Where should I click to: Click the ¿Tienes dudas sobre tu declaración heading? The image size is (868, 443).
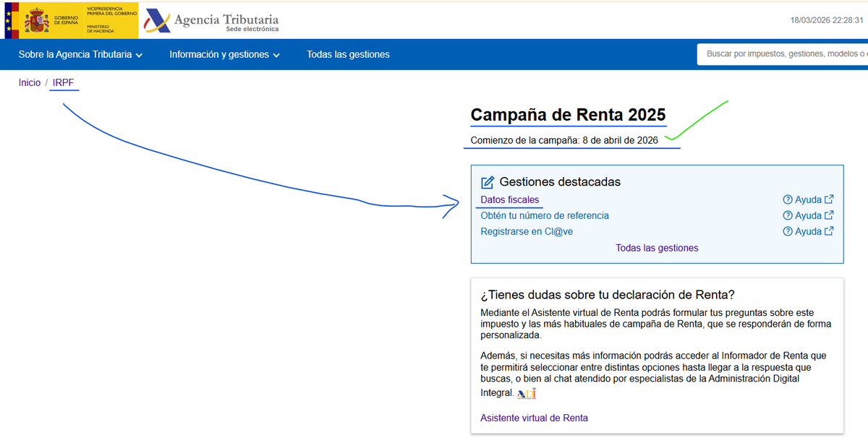point(608,295)
